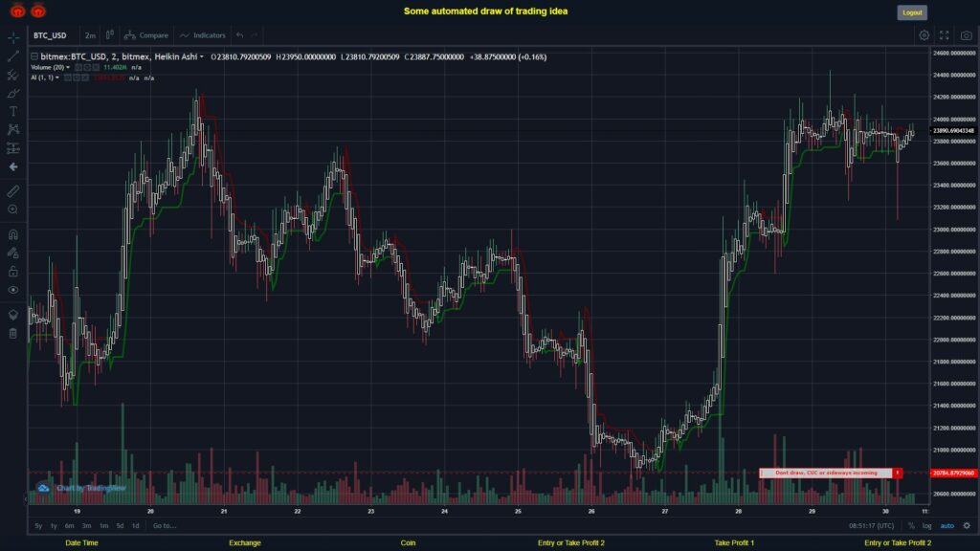Click the Take Profit 1 column header
Screen dimensions: 980x551
point(734,543)
